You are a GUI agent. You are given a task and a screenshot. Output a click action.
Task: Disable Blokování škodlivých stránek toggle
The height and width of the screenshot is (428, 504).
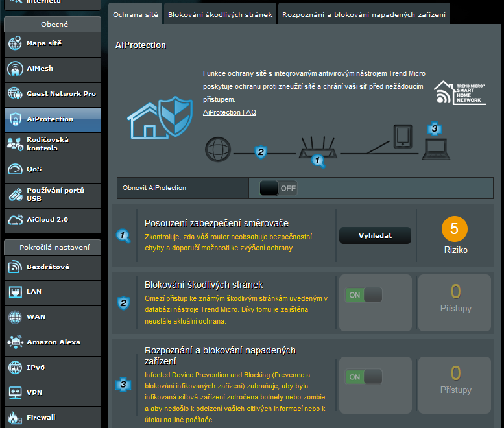(x=364, y=295)
